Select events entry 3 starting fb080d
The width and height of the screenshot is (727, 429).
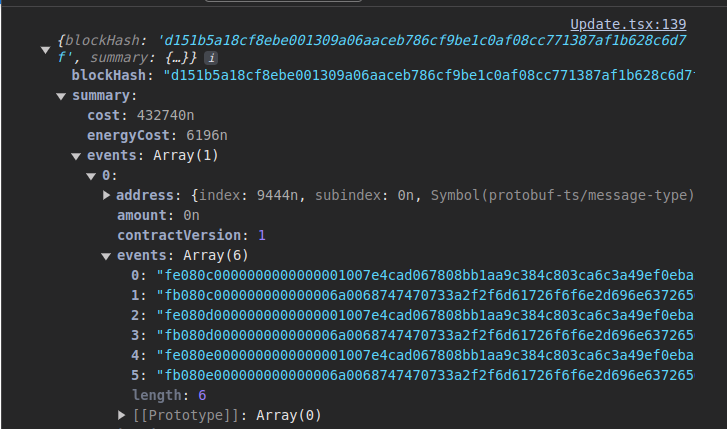tap(425, 335)
